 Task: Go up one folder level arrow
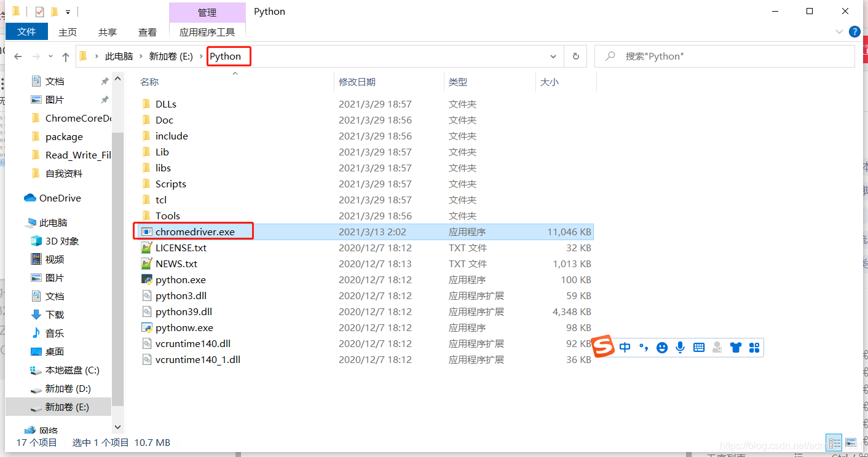(x=66, y=57)
